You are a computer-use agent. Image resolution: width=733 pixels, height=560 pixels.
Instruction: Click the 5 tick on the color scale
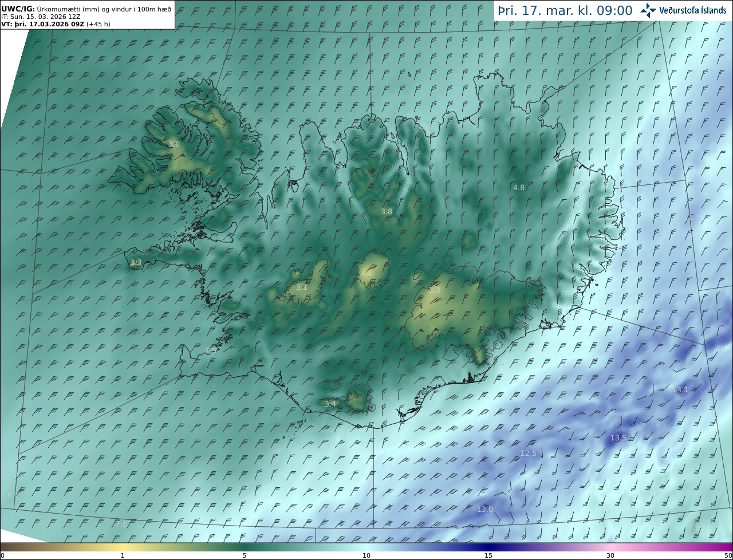245,555
